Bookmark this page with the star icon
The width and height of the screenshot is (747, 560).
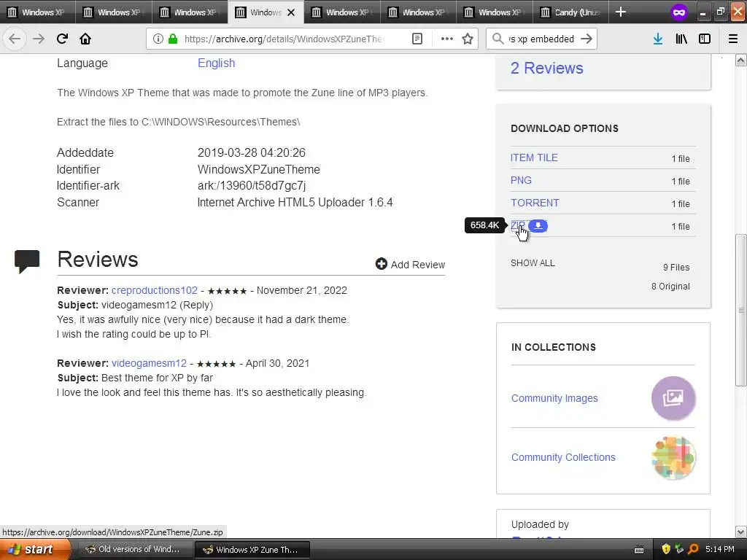pyautogui.click(x=468, y=39)
